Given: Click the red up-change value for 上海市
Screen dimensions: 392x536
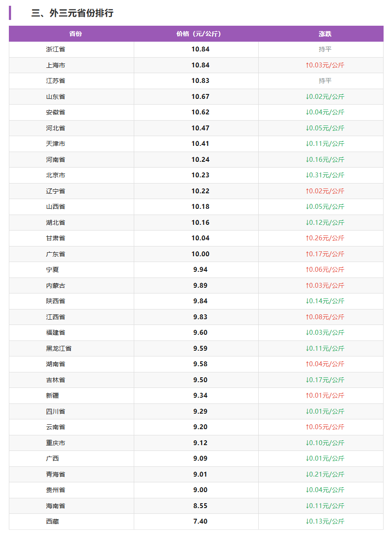Looking at the screenshot, I should tap(325, 65).
